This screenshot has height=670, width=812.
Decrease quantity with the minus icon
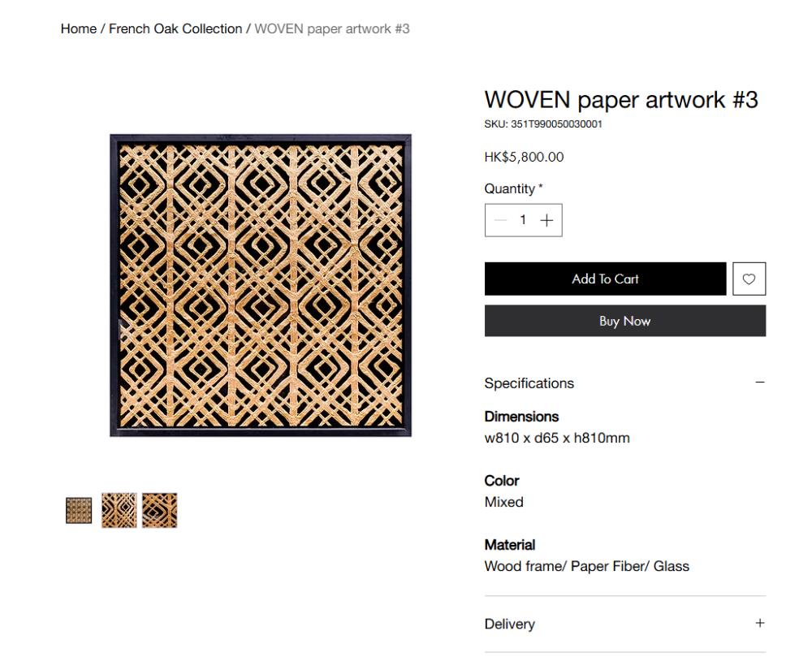[500, 221]
